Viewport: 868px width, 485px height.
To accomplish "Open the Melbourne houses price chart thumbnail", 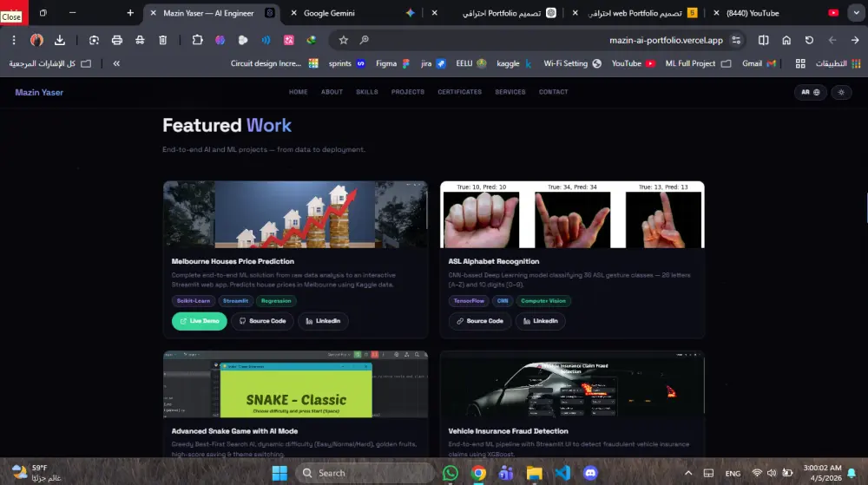I will pos(295,214).
